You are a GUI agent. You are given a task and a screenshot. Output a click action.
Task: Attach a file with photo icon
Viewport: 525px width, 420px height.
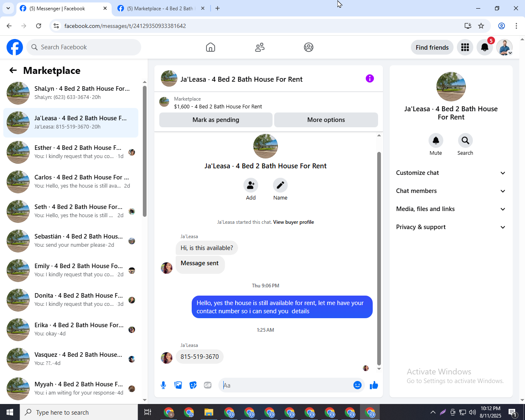(178, 385)
